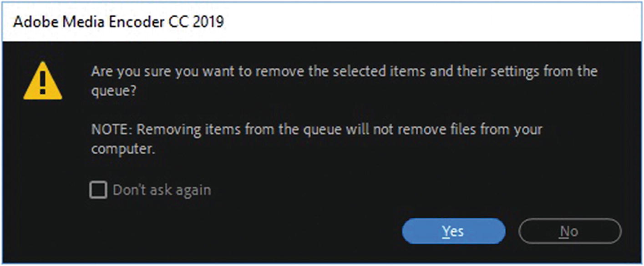Click the underlined Y on the Yes button
Screen dimensions: 644x266
coord(446,231)
